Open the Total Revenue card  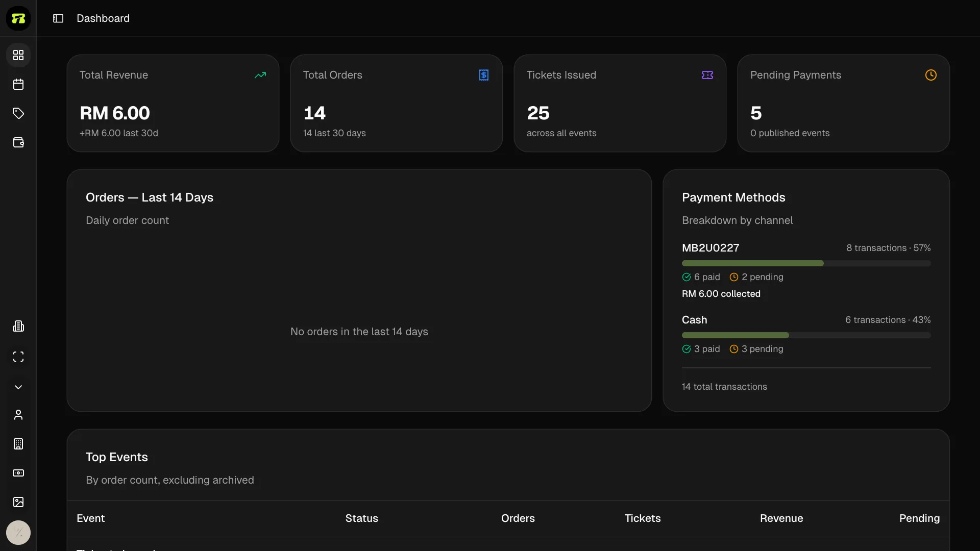click(x=173, y=103)
